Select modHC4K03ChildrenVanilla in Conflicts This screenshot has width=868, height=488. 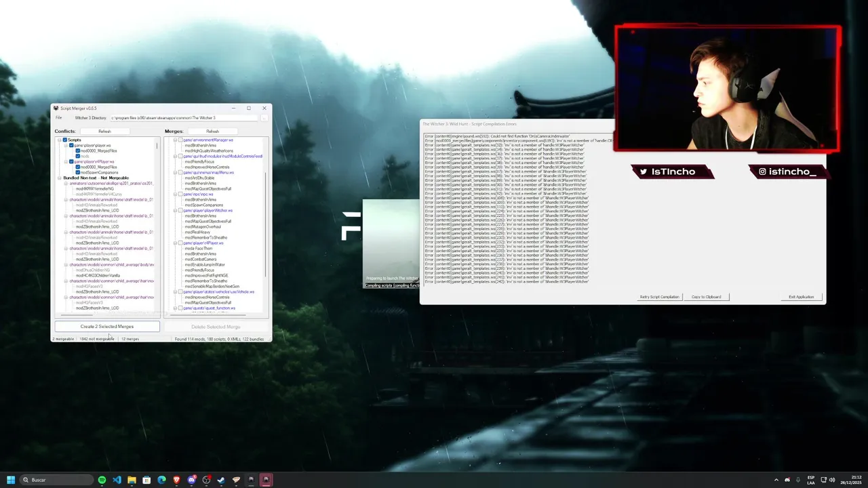pyautogui.click(x=98, y=275)
